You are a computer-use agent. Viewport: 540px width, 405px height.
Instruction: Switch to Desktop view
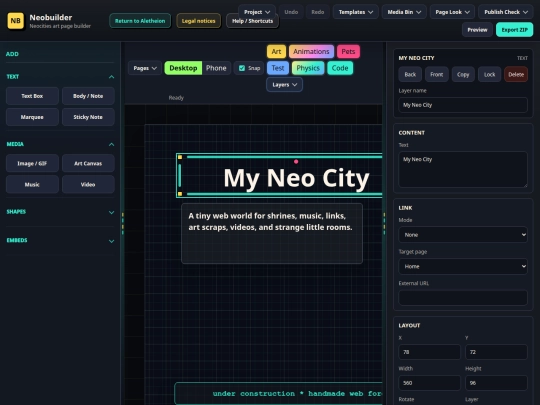coord(183,68)
